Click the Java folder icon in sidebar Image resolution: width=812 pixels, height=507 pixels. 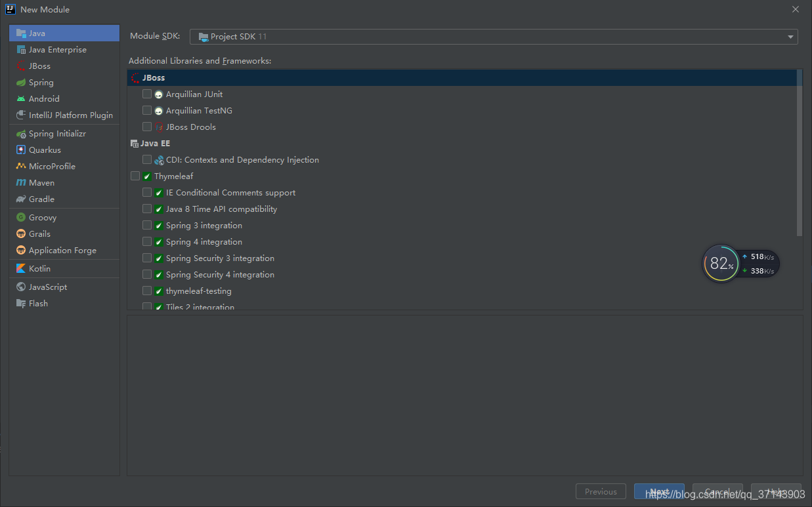(21, 33)
